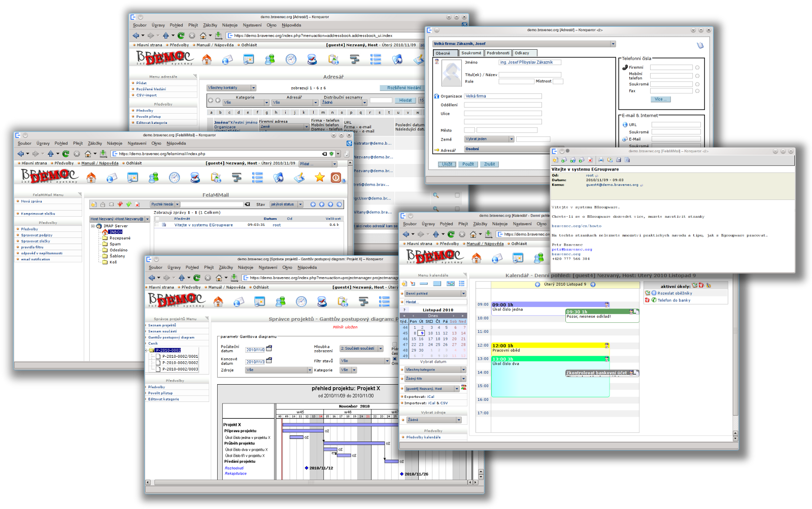This screenshot has height=509, width=812.
Task: Click the iCal export link in calendar menu
Action: (431, 397)
